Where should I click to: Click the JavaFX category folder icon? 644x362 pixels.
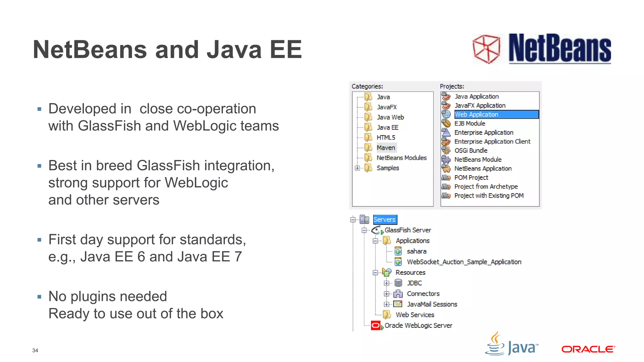pos(368,107)
